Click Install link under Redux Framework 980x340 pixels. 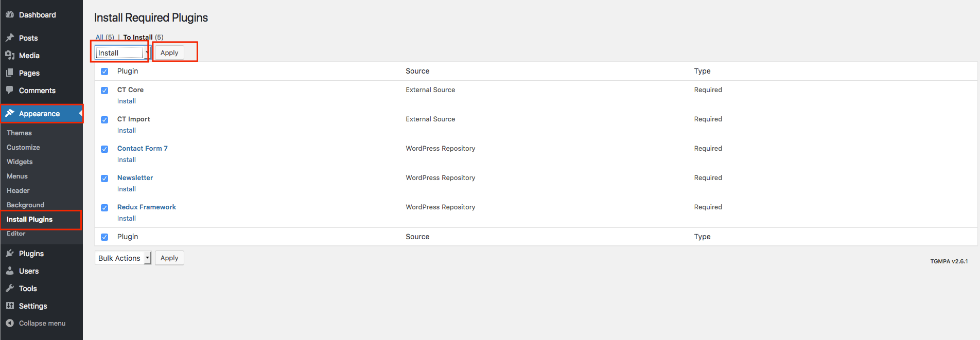click(127, 218)
